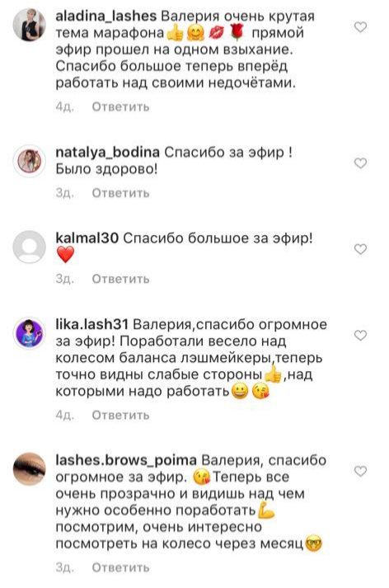Like natalya_bodina's comment heart icon
Viewport: 389px width, 588px height.
[360, 163]
